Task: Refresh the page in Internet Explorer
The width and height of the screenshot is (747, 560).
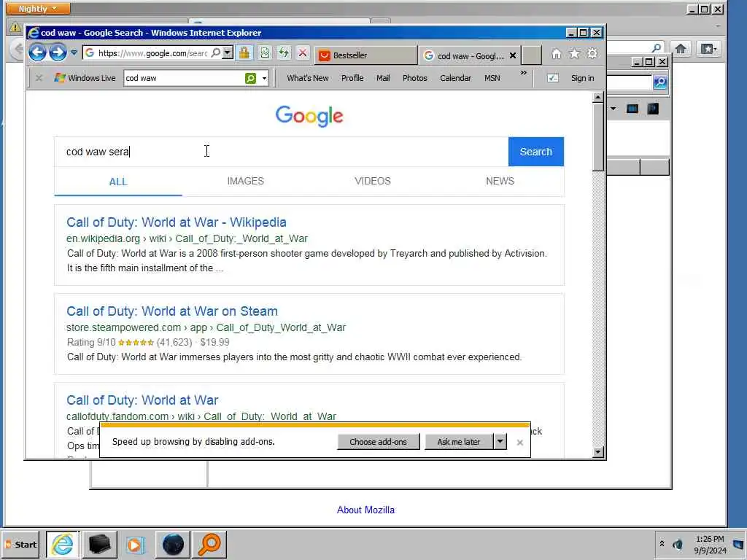Action: click(284, 52)
